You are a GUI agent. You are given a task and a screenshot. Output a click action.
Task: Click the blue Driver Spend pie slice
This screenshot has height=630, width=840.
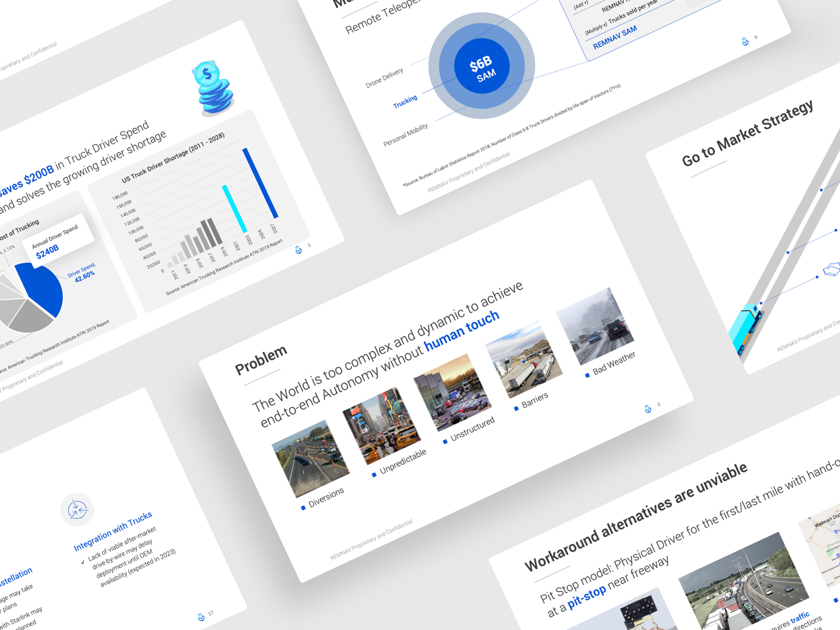pyautogui.click(x=44, y=287)
